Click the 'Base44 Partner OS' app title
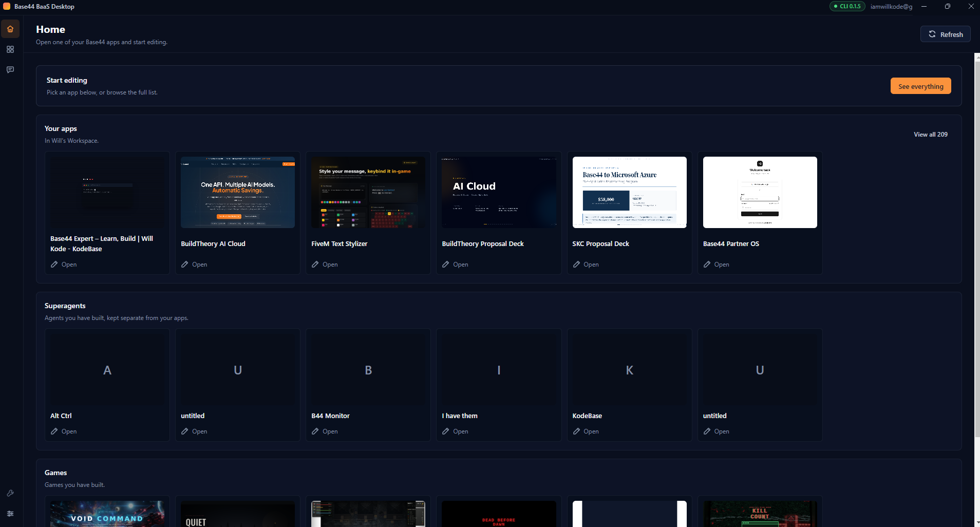 (731, 243)
